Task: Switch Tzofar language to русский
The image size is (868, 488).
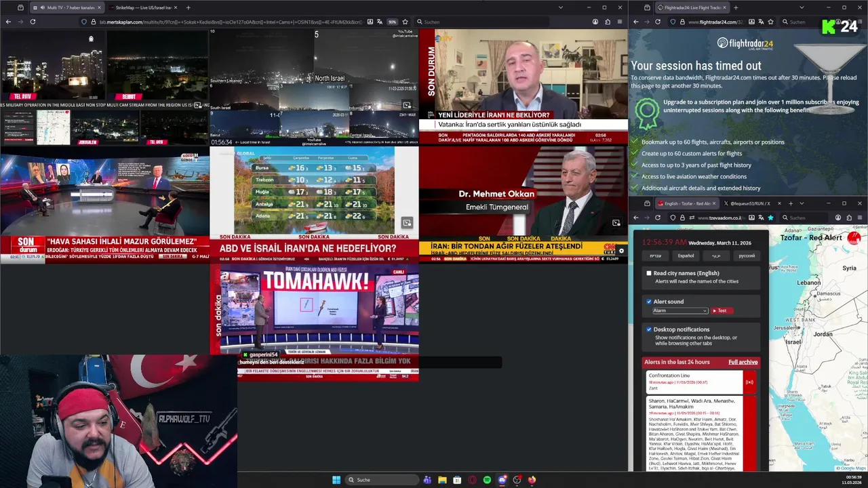Action: [x=747, y=256]
